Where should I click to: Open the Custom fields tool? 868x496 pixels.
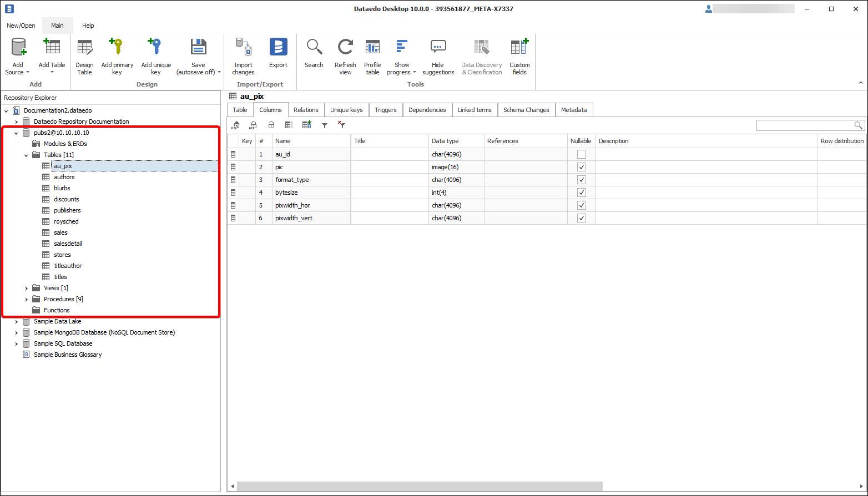(519, 48)
